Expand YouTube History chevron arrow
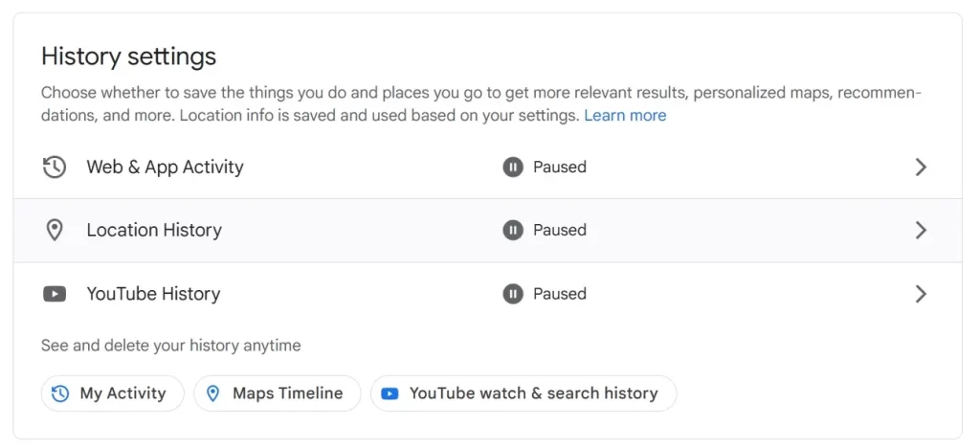 click(x=921, y=294)
